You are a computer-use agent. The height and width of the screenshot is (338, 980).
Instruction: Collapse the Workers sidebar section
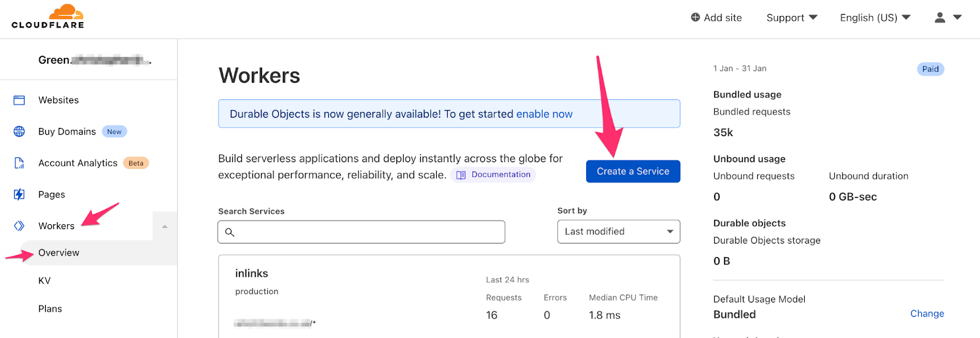point(165,227)
